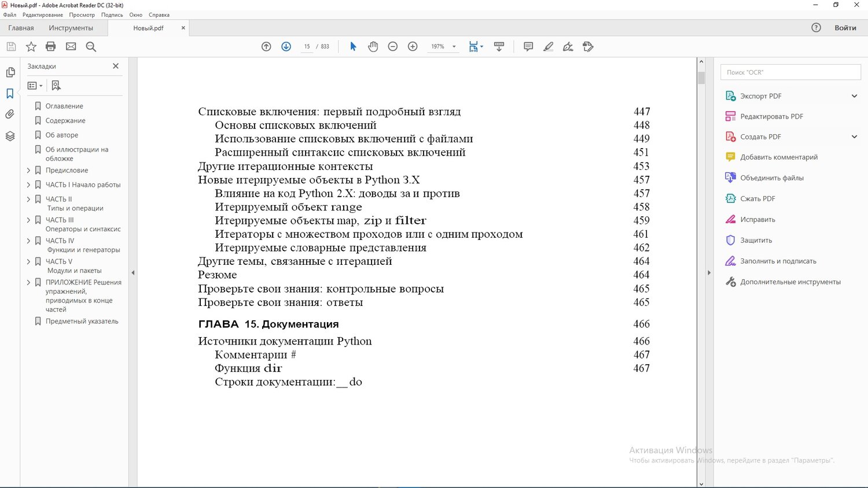Open the Файл menu
Image resolution: width=868 pixels, height=488 pixels.
click(10, 15)
